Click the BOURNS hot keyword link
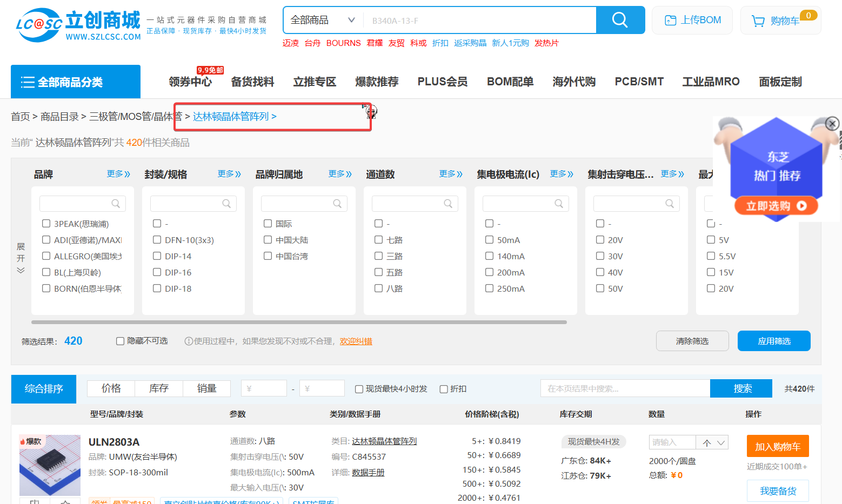 click(344, 43)
